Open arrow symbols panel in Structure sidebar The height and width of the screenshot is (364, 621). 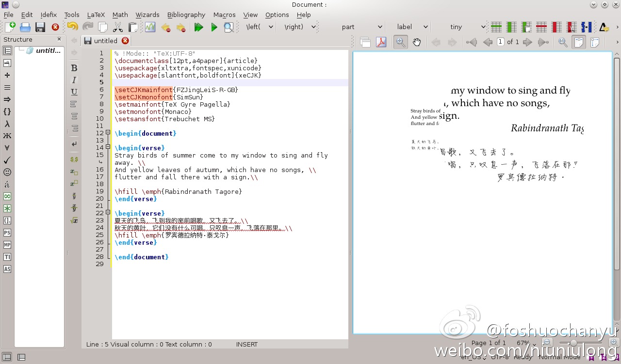7,99
